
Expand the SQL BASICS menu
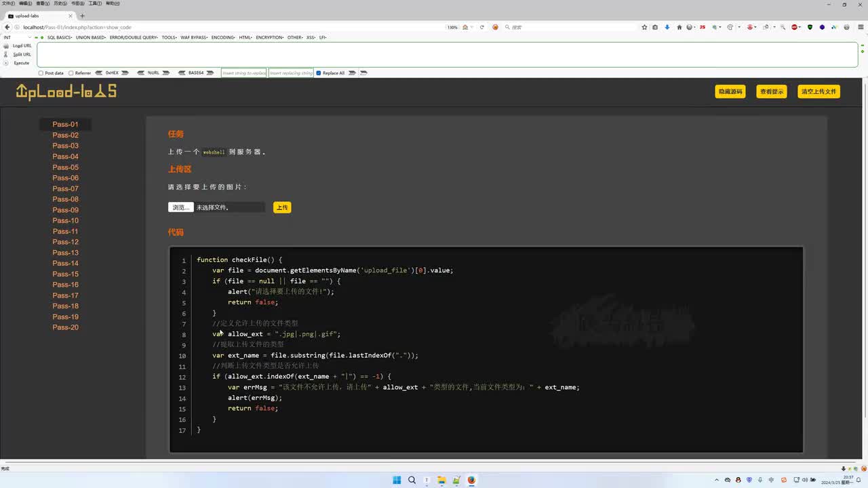(60, 37)
